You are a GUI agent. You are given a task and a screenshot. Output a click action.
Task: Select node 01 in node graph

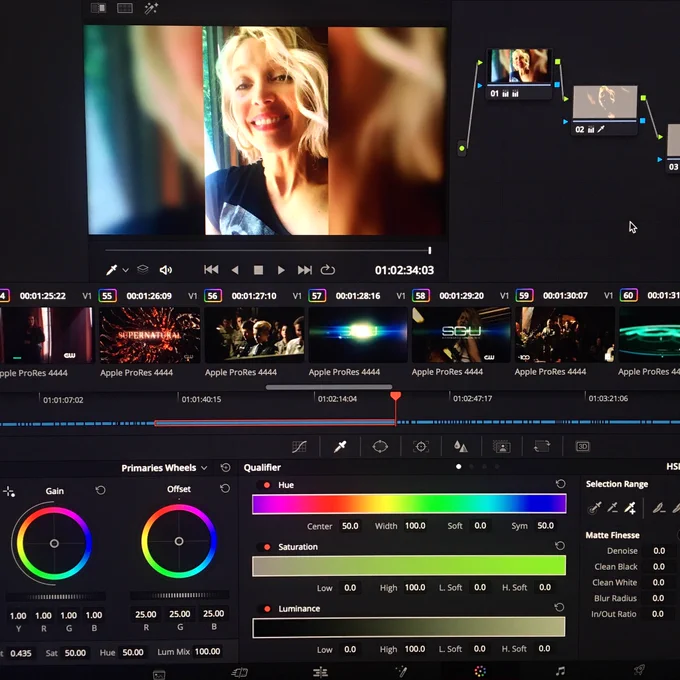pyautogui.click(x=519, y=74)
